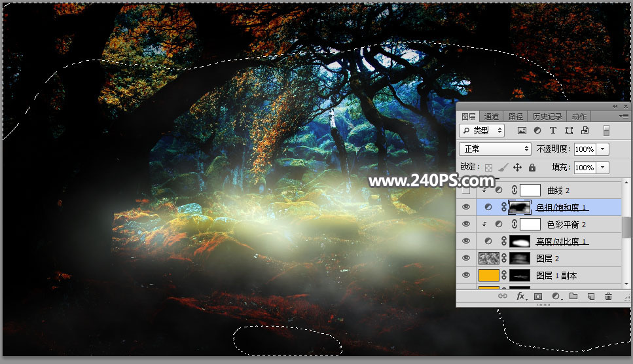The height and width of the screenshot is (364, 633).
Task: Filter layers by smart object icon
Action: [x=585, y=130]
